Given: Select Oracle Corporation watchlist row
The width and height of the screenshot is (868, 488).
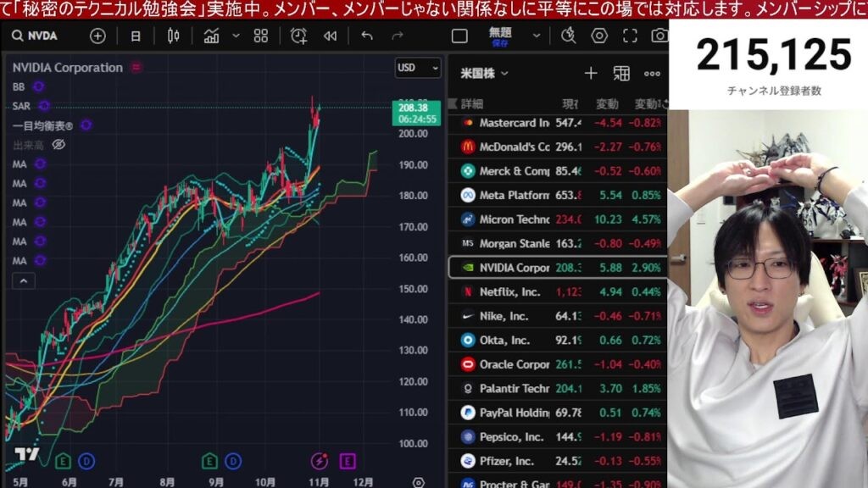Looking at the screenshot, I should point(558,364).
